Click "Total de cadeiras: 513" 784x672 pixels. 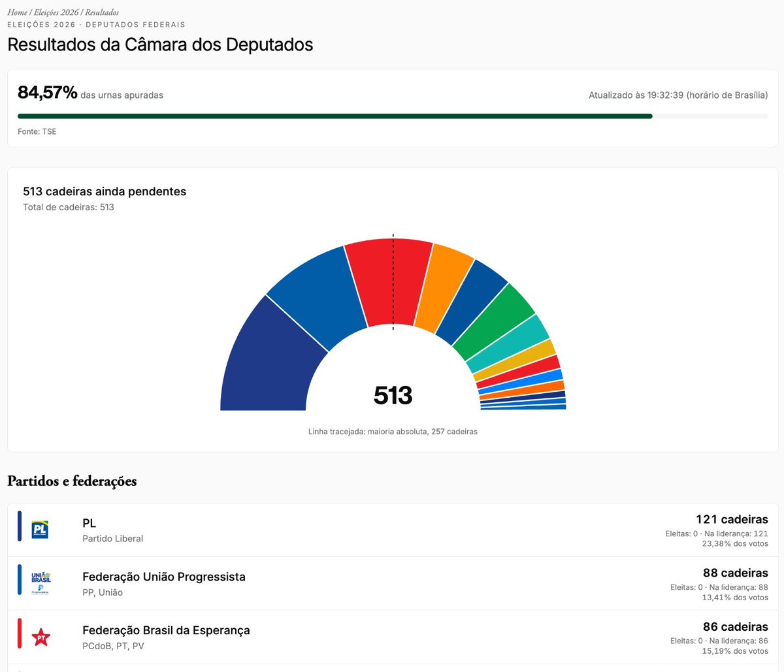tap(69, 207)
